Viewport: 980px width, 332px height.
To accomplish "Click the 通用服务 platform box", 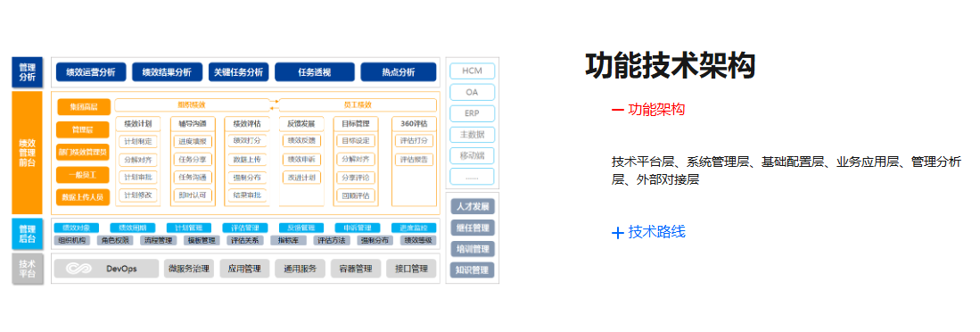I will tap(300, 269).
